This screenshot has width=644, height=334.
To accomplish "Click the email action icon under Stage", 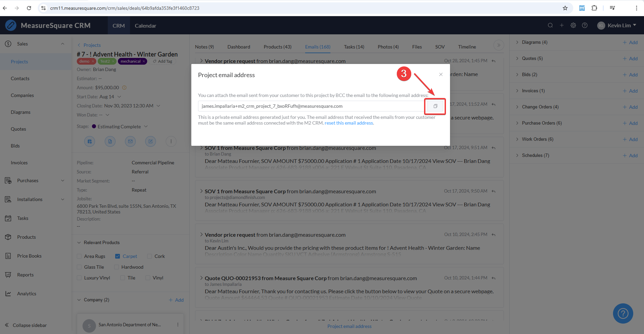I will coord(130,141).
